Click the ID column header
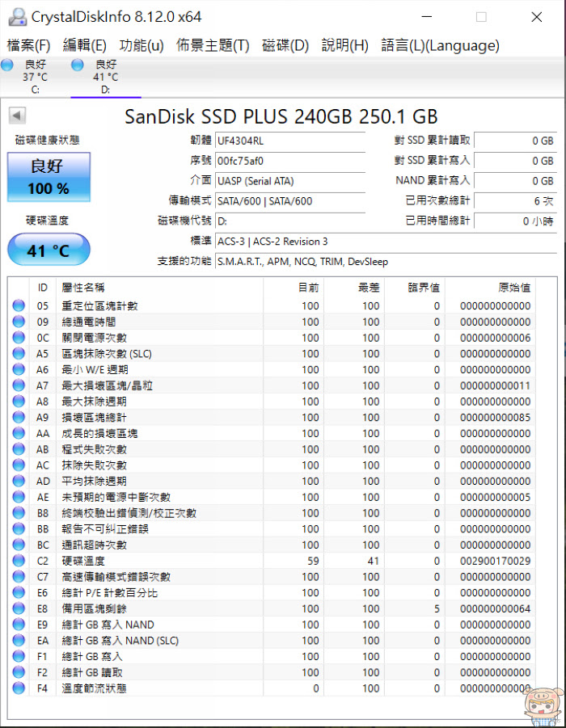This screenshot has width=566, height=728. [42, 288]
